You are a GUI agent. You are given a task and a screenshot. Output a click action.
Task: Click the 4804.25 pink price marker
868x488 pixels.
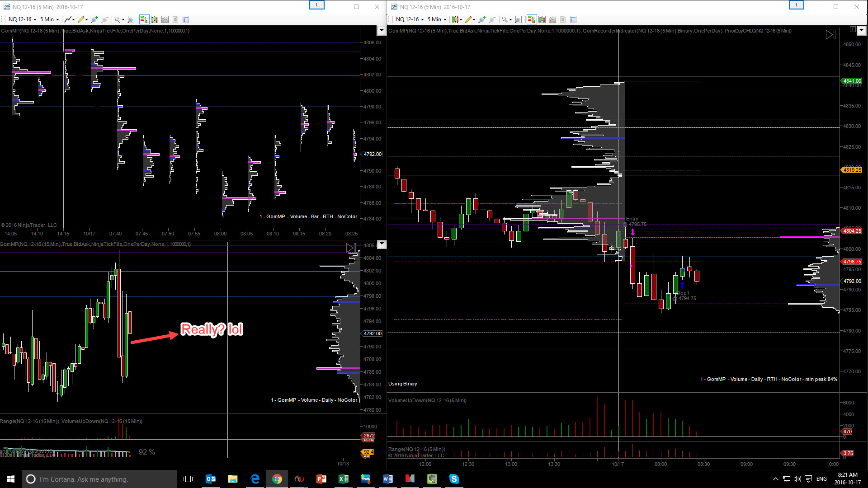click(852, 231)
